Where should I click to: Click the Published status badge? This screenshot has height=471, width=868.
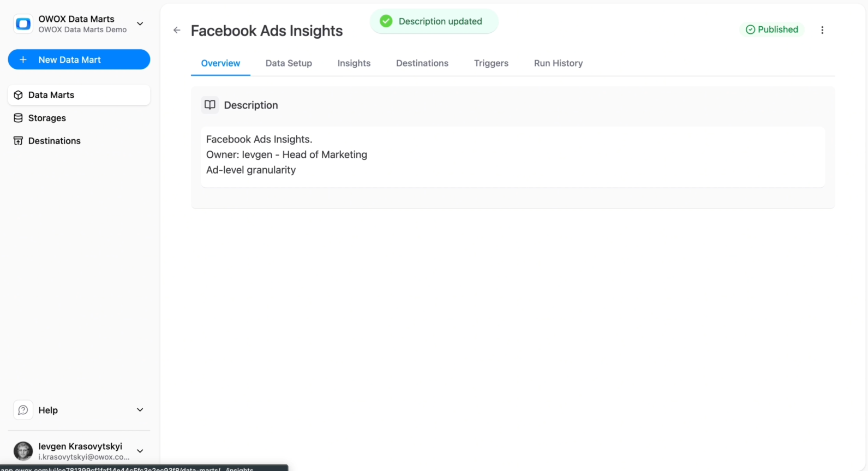[772, 29]
